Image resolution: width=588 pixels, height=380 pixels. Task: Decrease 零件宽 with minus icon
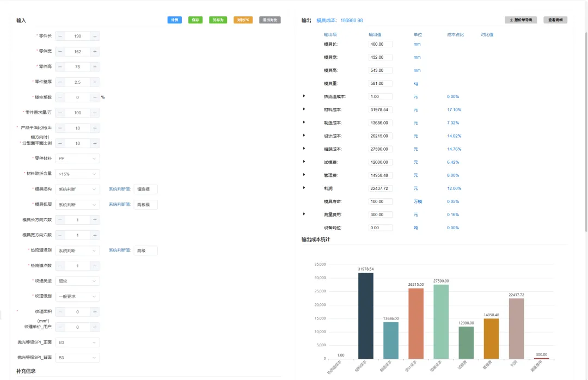(60, 51)
